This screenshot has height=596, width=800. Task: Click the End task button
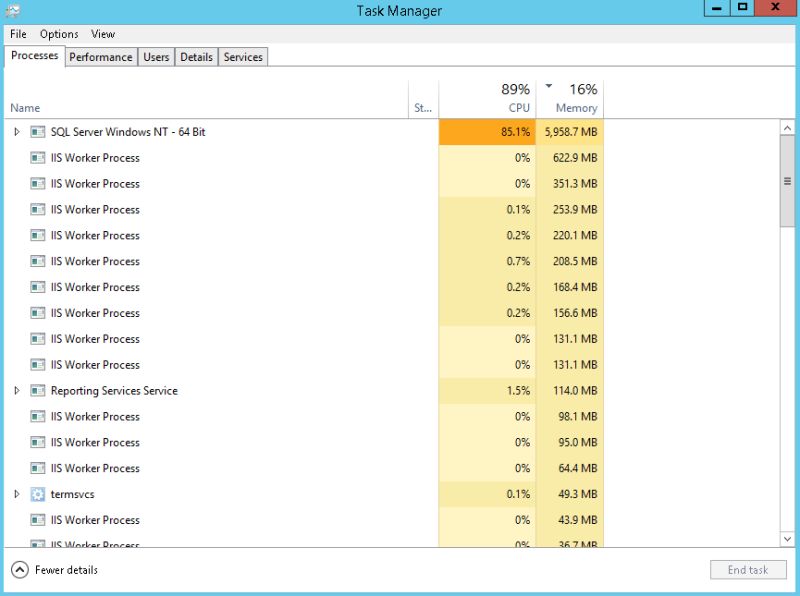747,569
